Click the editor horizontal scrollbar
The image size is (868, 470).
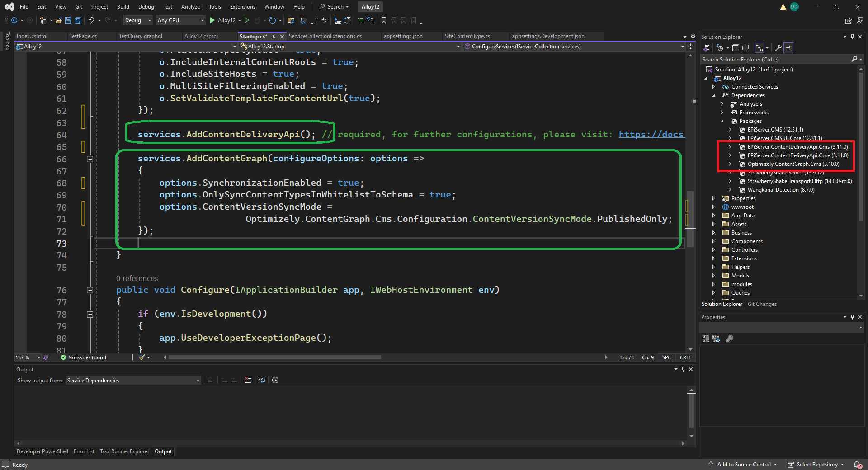274,357
